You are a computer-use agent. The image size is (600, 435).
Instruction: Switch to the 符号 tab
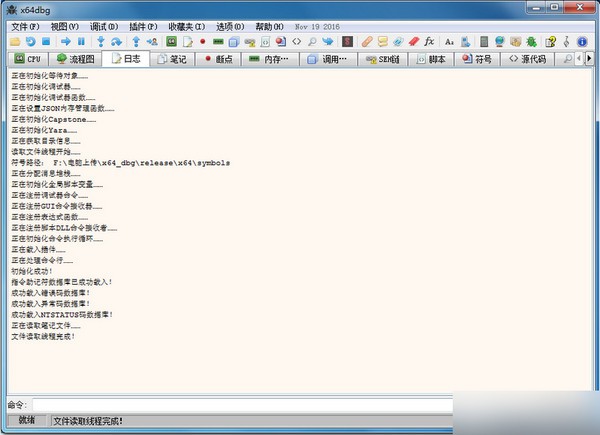click(x=477, y=59)
